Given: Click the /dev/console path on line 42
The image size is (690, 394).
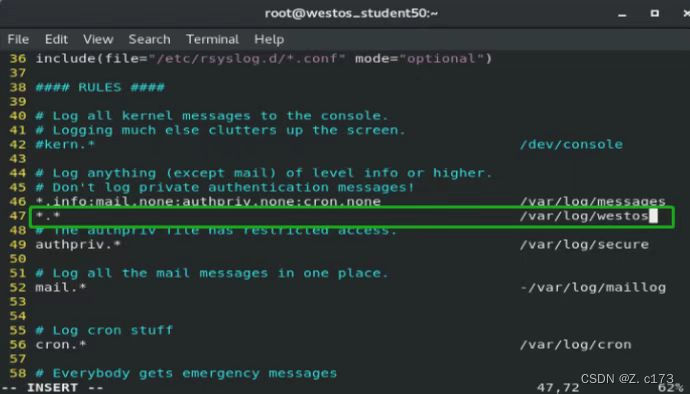Looking at the screenshot, I should click(x=571, y=144).
